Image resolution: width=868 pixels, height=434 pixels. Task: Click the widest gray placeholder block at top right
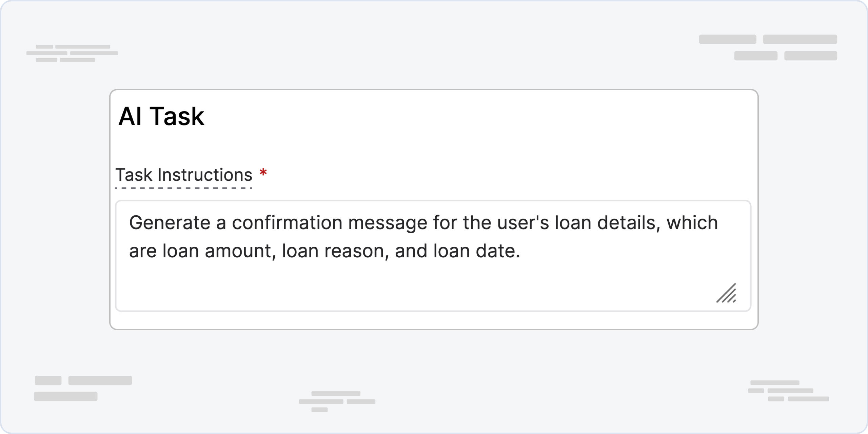800,39
